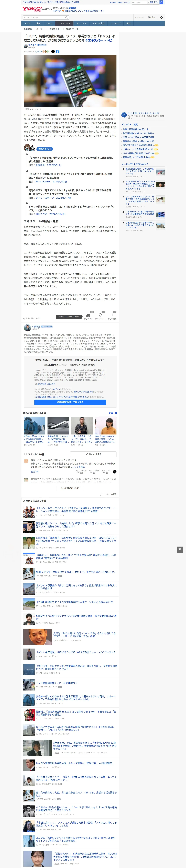Image resolution: width=186 pixels, height=868 pixels.
Task: Open the 購入履歴 link
Action: pos(152,18)
